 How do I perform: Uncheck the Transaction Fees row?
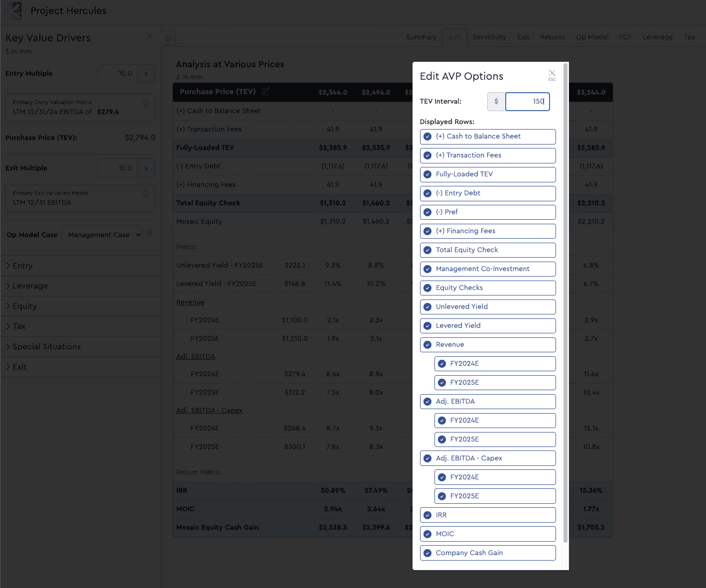click(x=427, y=155)
